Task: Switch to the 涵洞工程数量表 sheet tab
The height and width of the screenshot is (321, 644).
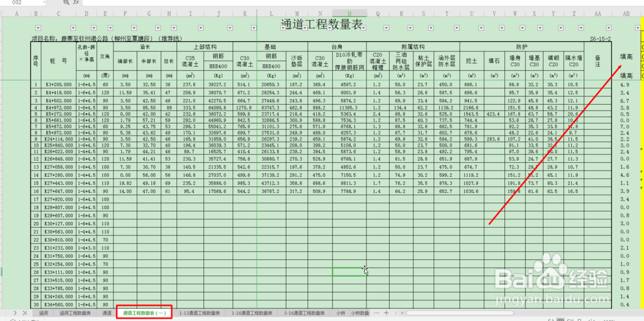Action: click(x=75, y=313)
